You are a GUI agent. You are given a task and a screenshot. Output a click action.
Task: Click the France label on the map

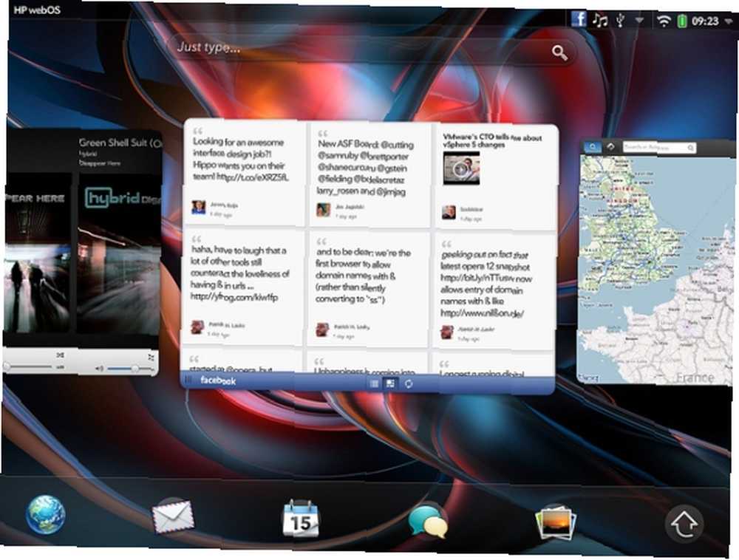[x=695, y=378]
